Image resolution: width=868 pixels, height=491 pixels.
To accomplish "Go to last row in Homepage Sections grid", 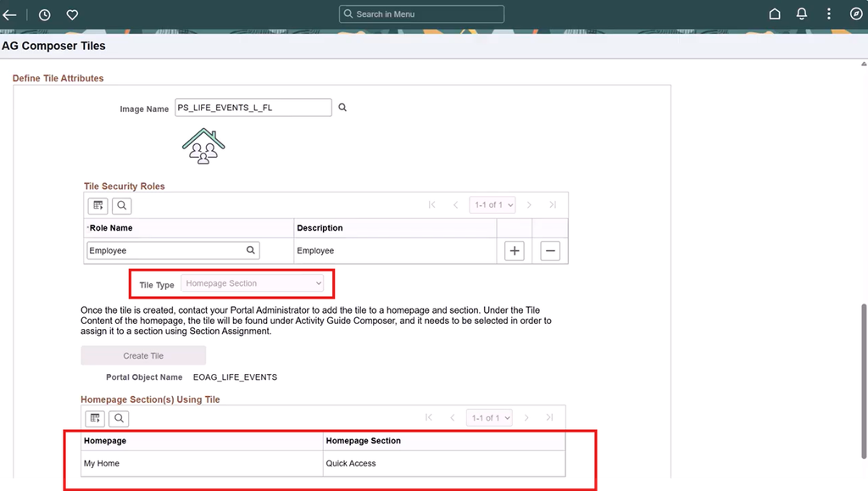I will pos(549,417).
